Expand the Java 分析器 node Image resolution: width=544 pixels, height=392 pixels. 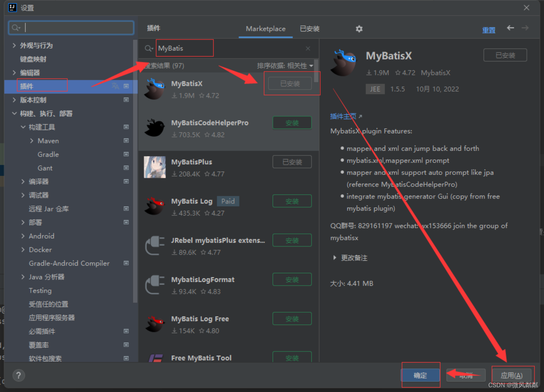coord(23,277)
